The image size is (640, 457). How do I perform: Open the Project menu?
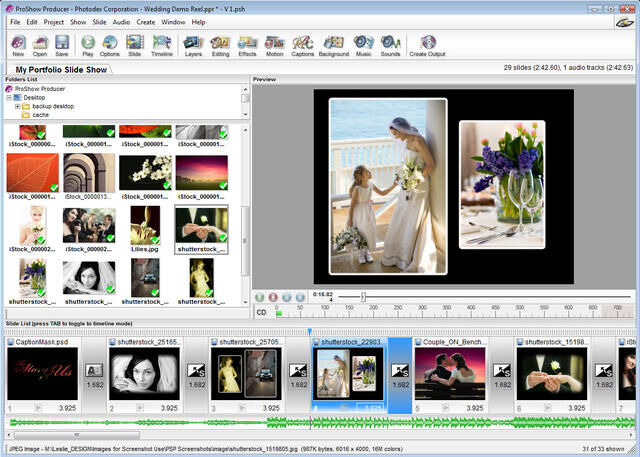pos(53,21)
